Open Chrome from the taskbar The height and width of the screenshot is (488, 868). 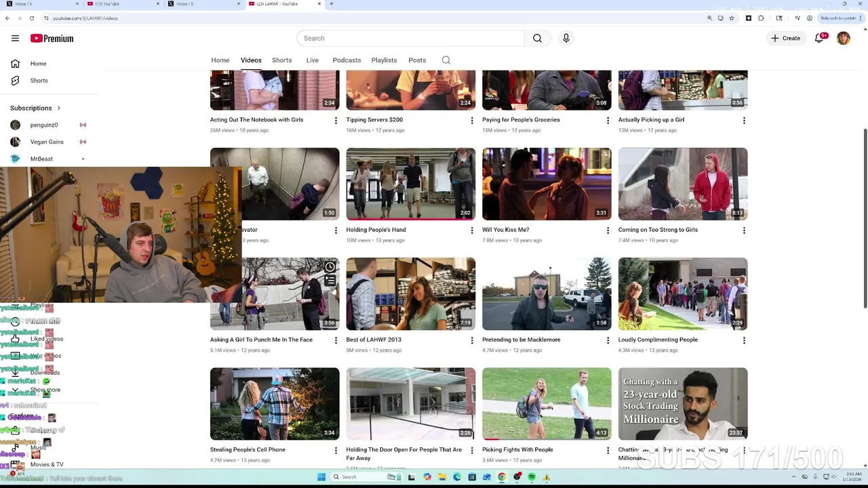(x=502, y=477)
